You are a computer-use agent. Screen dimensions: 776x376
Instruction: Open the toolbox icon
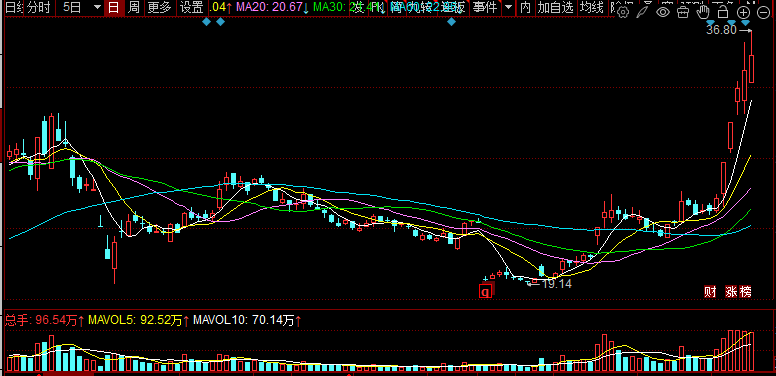pyautogui.click(x=683, y=12)
